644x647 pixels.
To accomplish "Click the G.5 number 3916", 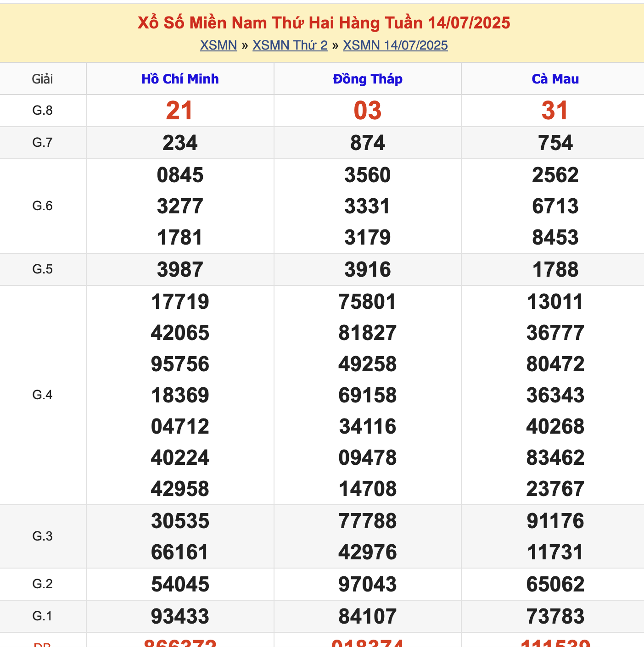I will pos(368,269).
